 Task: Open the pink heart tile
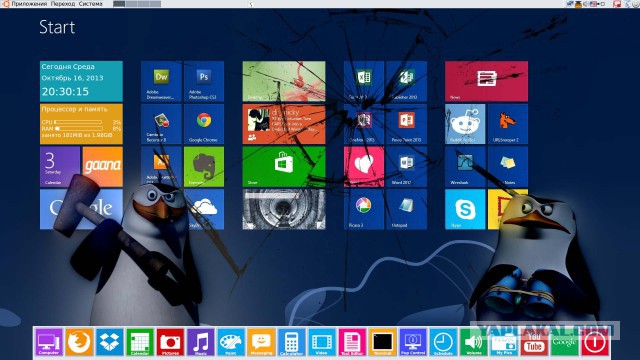[364, 167]
